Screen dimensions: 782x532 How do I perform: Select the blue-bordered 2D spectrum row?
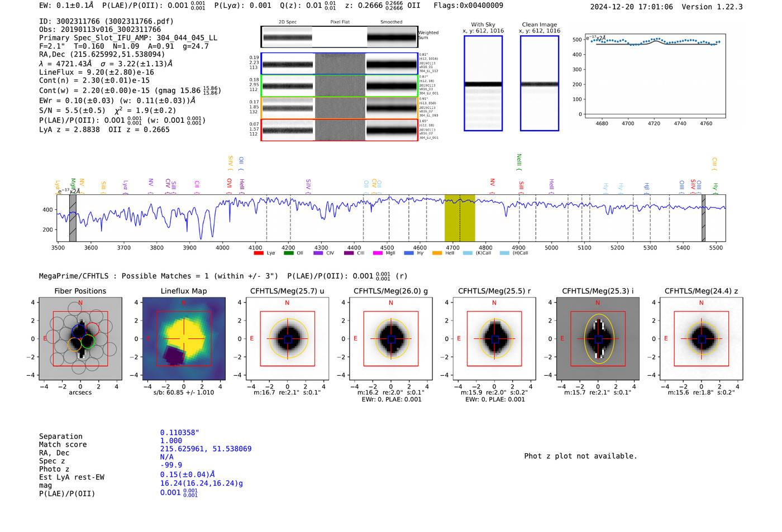[x=288, y=64]
